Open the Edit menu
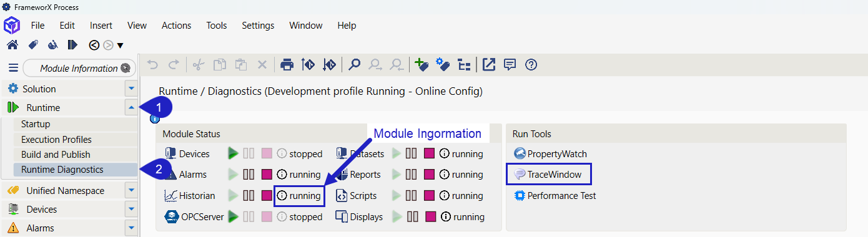 pos(67,26)
